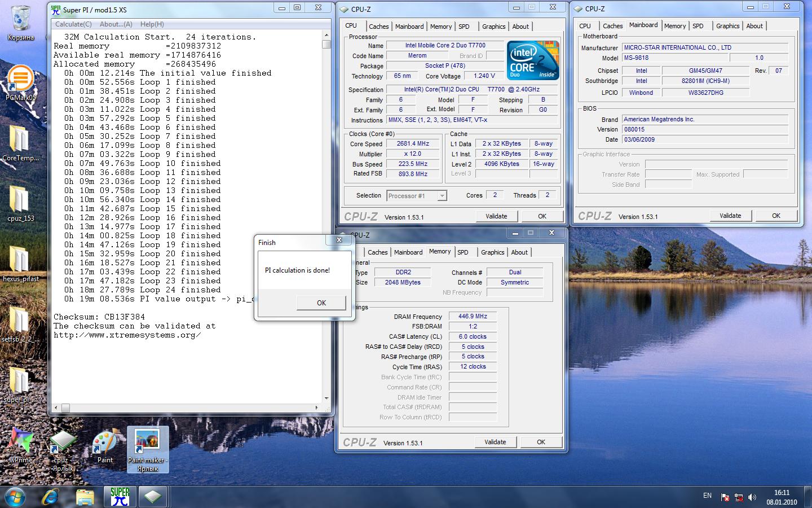Click the EN language indicator in the taskbar

707,496
